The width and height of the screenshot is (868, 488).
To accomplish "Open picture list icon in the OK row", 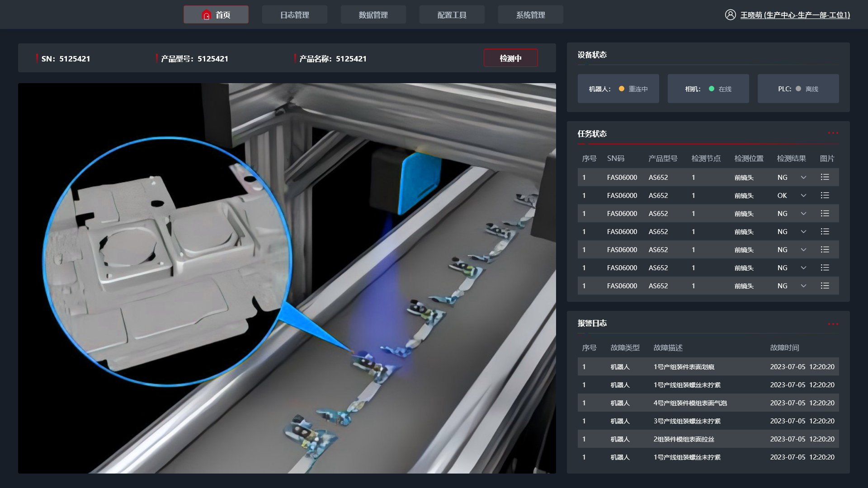I will 825,195.
